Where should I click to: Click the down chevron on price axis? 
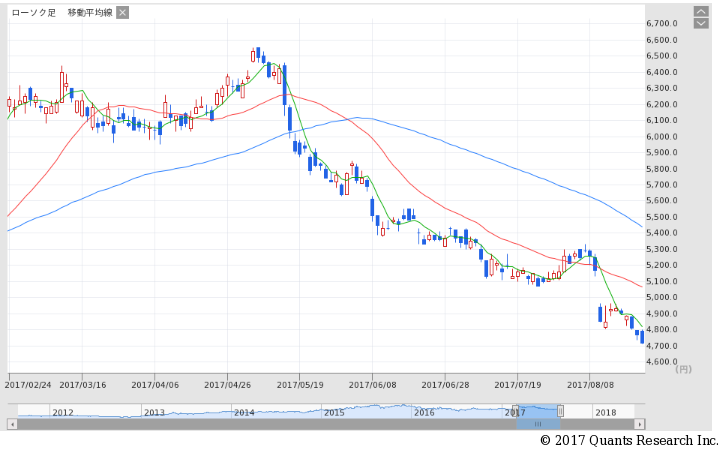[x=701, y=23]
